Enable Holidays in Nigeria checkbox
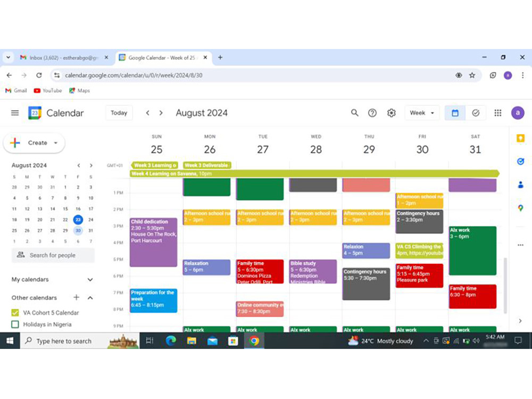532x399 pixels. coord(15,325)
